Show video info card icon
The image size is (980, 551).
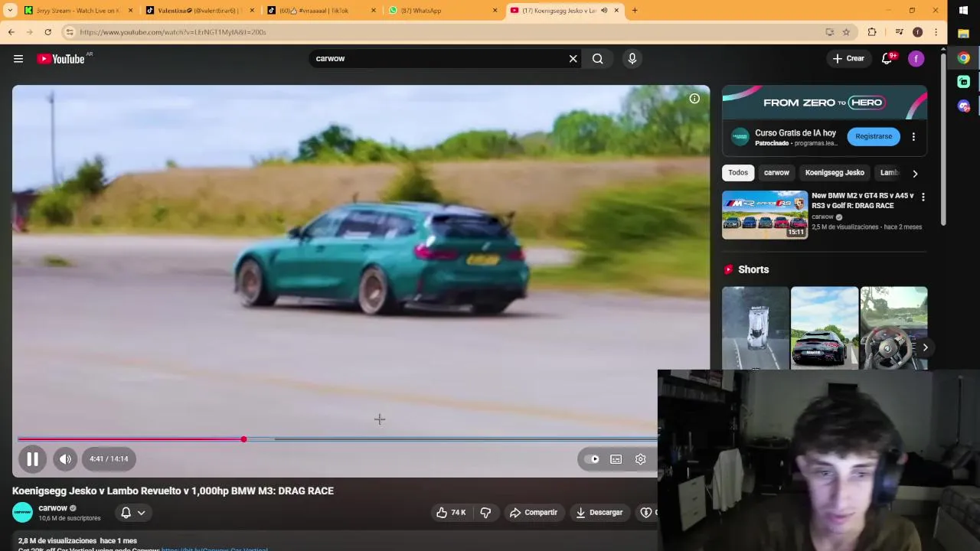(694, 99)
